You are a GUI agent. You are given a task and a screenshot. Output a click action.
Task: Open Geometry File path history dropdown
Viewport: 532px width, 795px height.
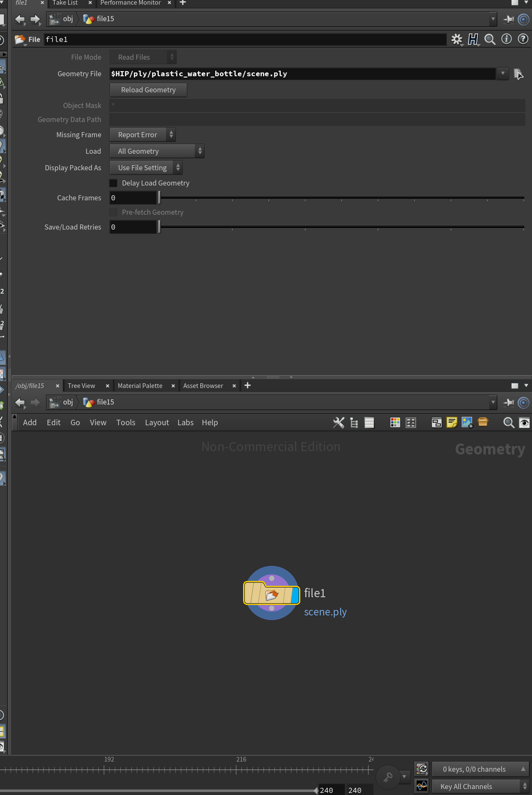pyautogui.click(x=503, y=73)
